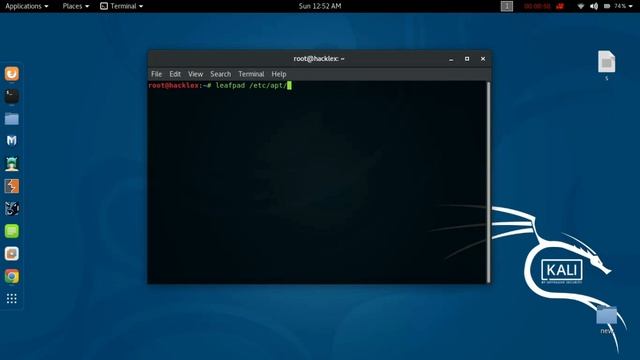Open the 'new' folder on the desktop
Screen dimensions: 640x360
point(607,315)
